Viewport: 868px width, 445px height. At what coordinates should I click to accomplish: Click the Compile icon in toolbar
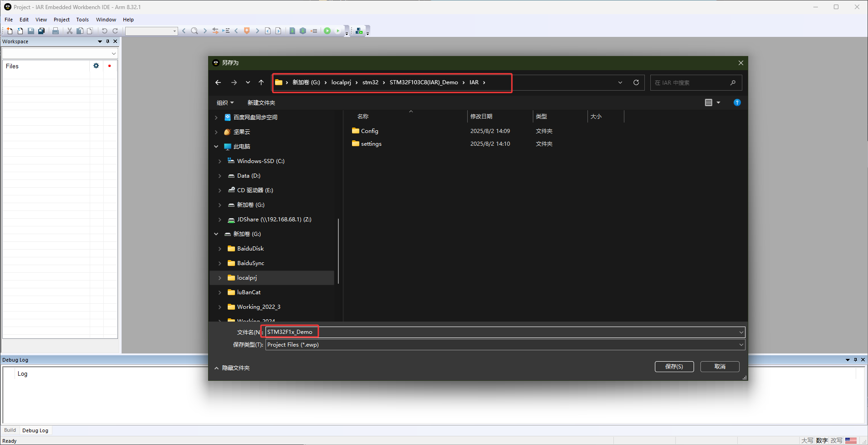coord(292,31)
